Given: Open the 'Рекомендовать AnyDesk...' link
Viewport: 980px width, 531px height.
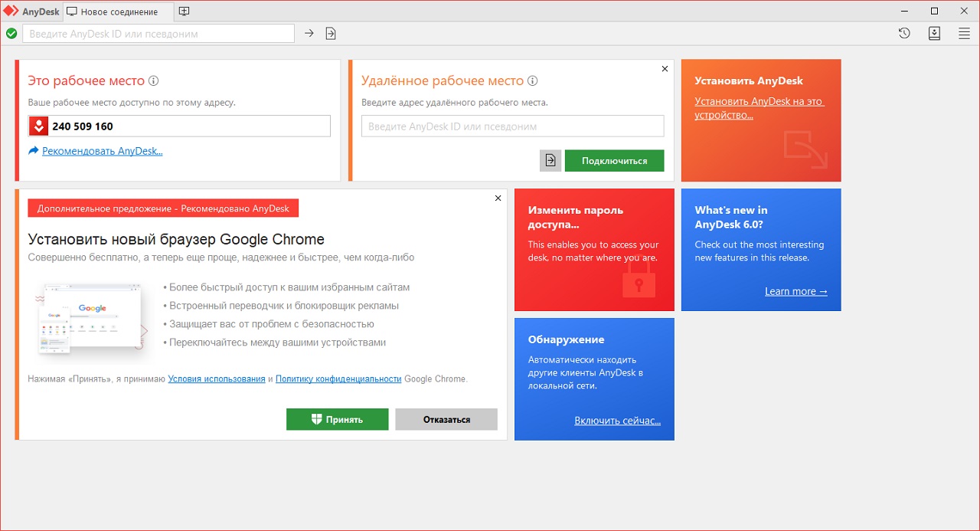Looking at the screenshot, I should pyautogui.click(x=102, y=151).
